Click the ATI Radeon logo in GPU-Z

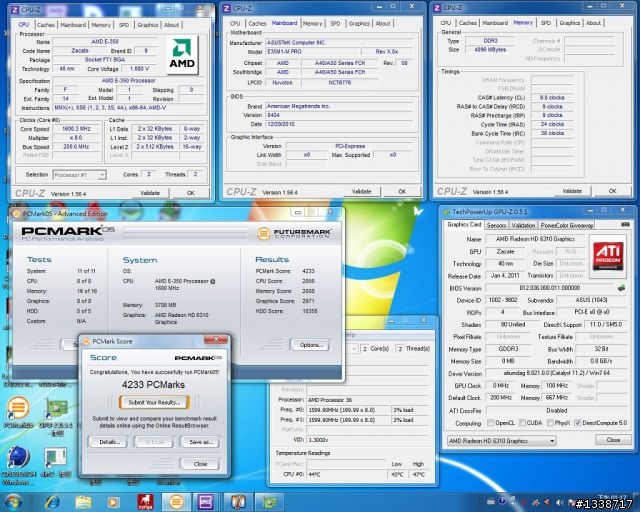(x=608, y=256)
